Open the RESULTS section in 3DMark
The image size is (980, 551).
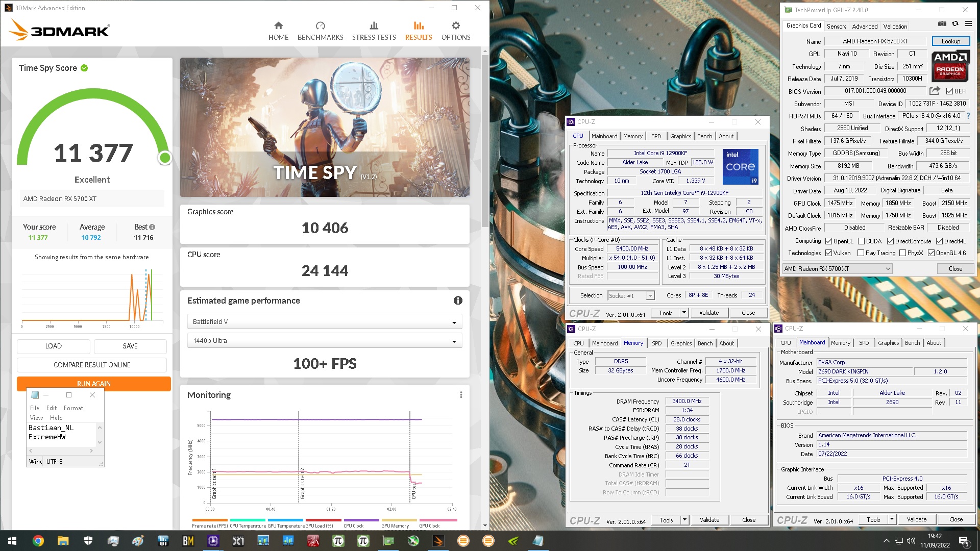[x=419, y=31]
